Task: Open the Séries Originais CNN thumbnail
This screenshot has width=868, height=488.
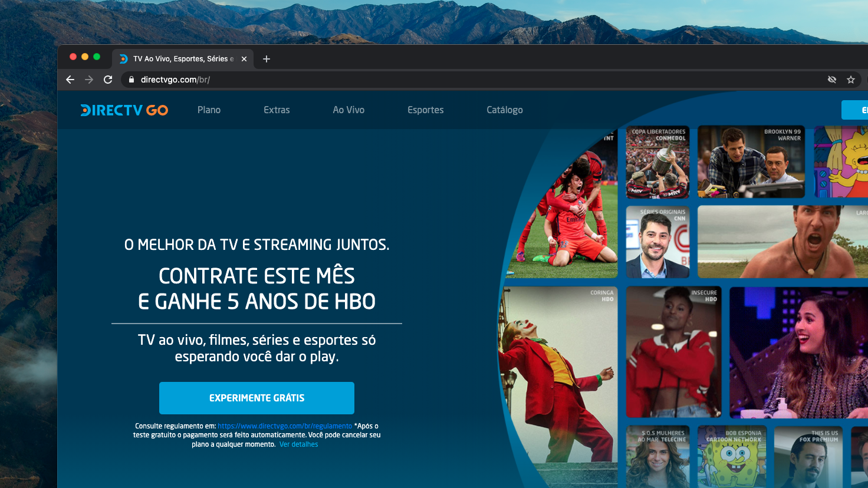Action: 657,242
